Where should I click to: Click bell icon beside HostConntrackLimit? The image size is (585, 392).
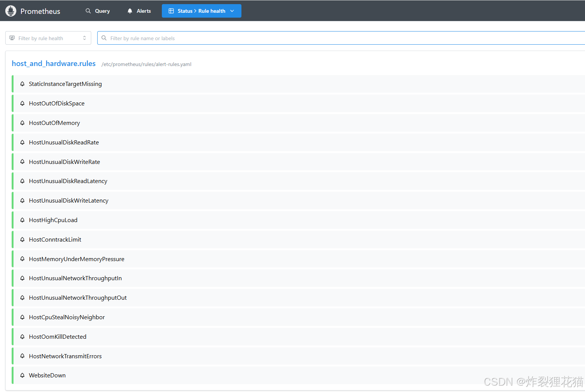pyautogui.click(x=23, y=239)
